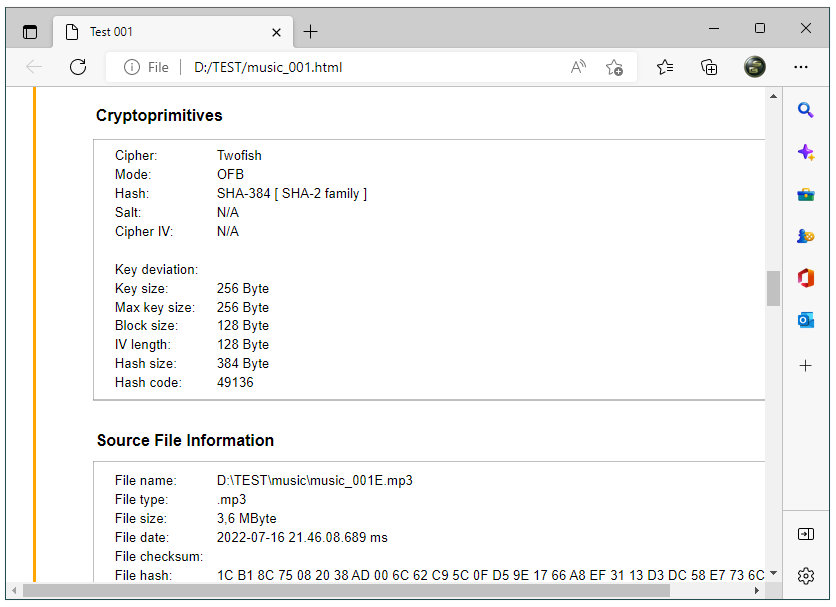Select the Test 001 tab

(x=173, y=32)
